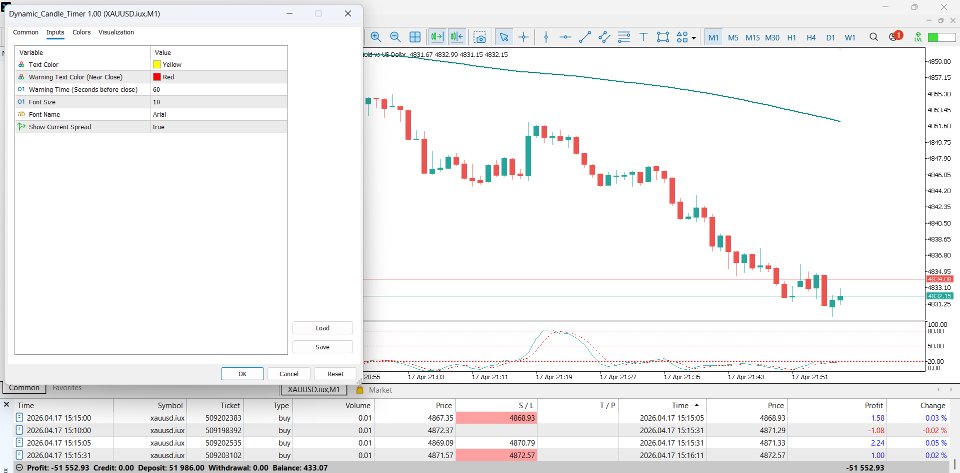
Task: Click the tile windows grid icon
Action: 414,37
